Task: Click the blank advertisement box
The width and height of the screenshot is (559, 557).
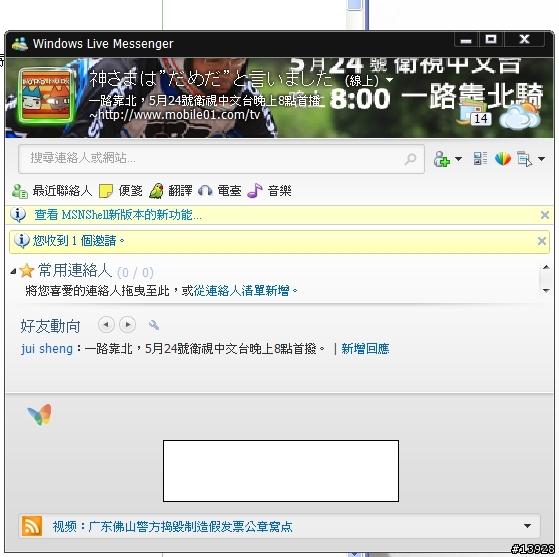Action: click(x=281, y=471)
